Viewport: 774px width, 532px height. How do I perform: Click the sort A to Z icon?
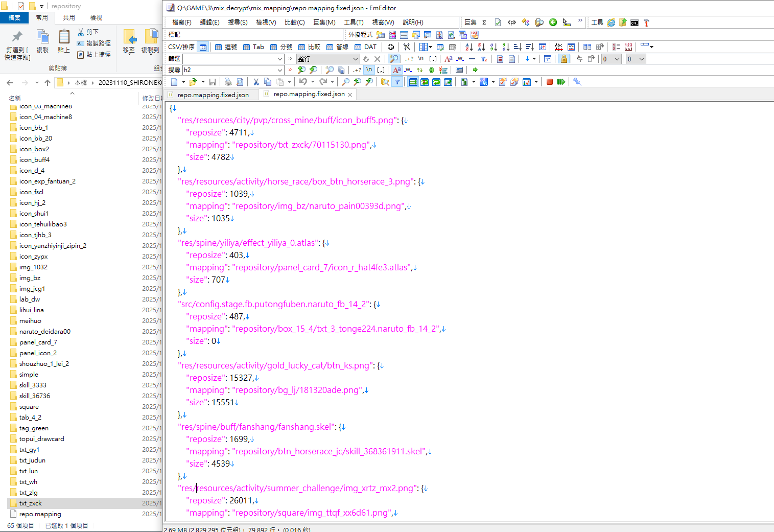(468, 47)
